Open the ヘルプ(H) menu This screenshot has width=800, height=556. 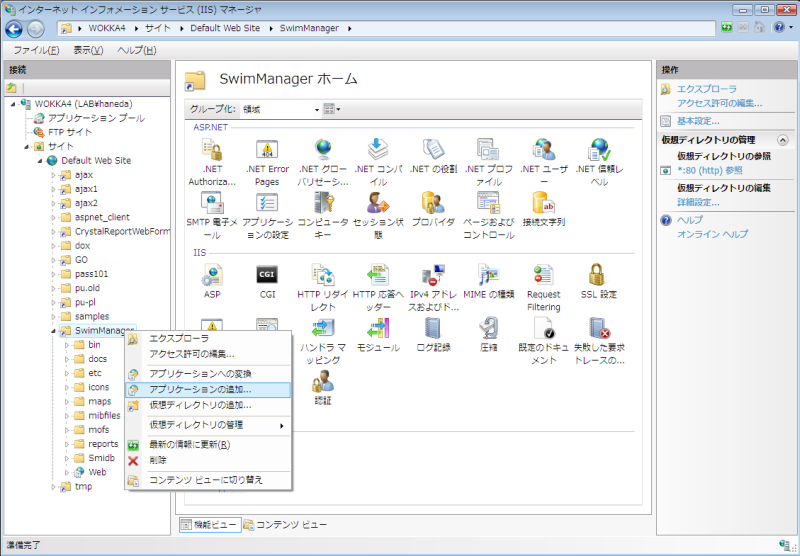coord(137,50)
